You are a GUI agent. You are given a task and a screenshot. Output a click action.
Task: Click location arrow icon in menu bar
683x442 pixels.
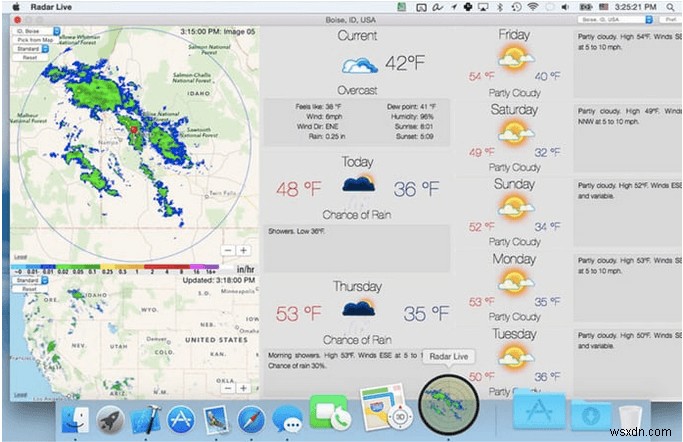(453, 7)
